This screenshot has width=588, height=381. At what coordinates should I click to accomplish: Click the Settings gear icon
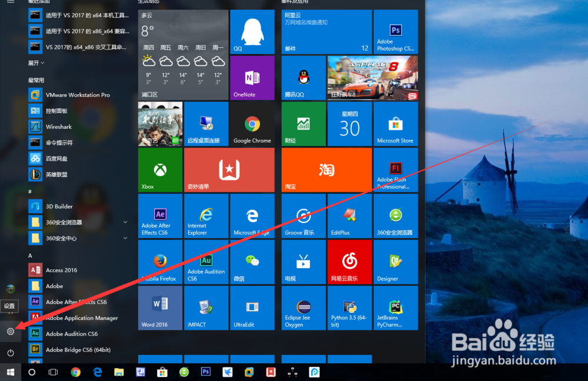pos(11,332)
